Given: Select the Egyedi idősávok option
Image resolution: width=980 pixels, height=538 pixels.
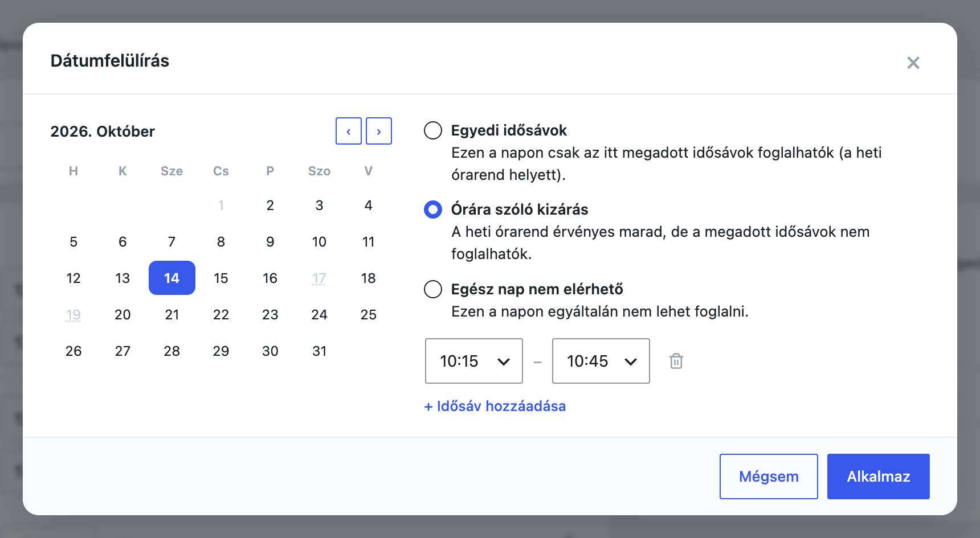Looking at the screenshot, I should [433, 130].
